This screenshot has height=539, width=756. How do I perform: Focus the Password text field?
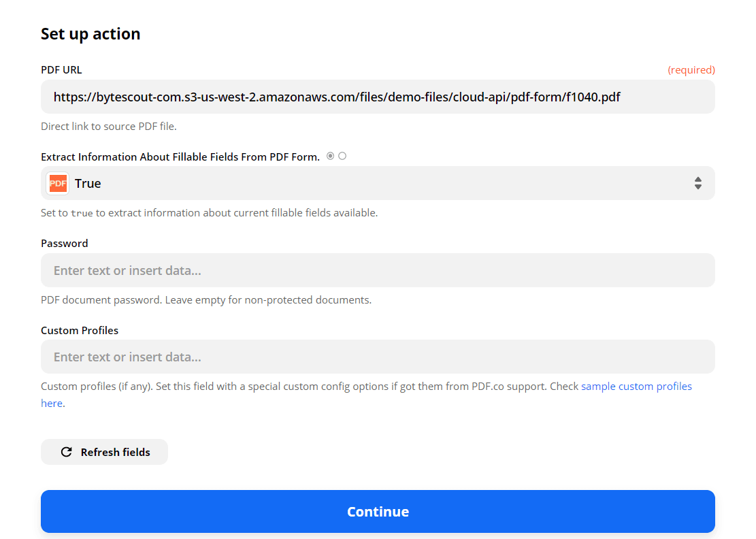[x=378, y=270]
